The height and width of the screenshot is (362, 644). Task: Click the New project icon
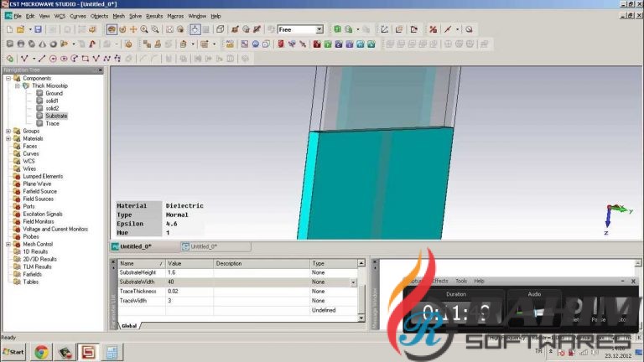point(9,29)
